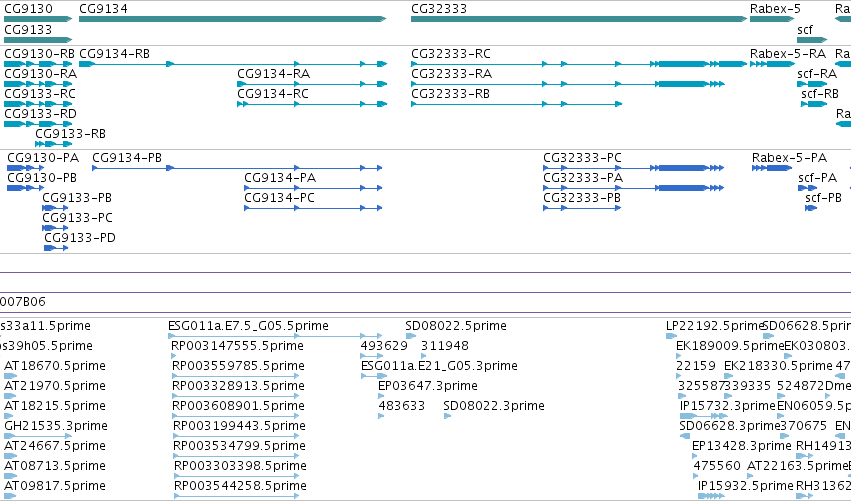Select transcript CG9134-RC
The width and height of the screenshot is (851, 501).
[x=273, y=94]
